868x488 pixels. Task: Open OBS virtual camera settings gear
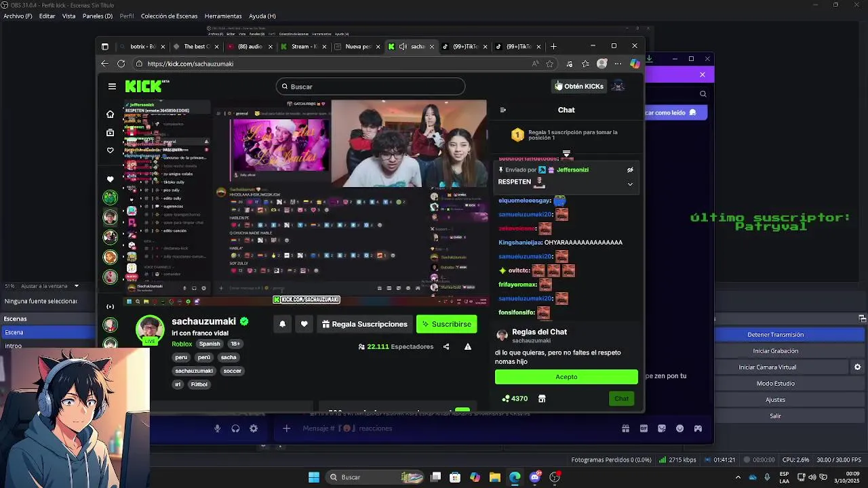[857, 367]
